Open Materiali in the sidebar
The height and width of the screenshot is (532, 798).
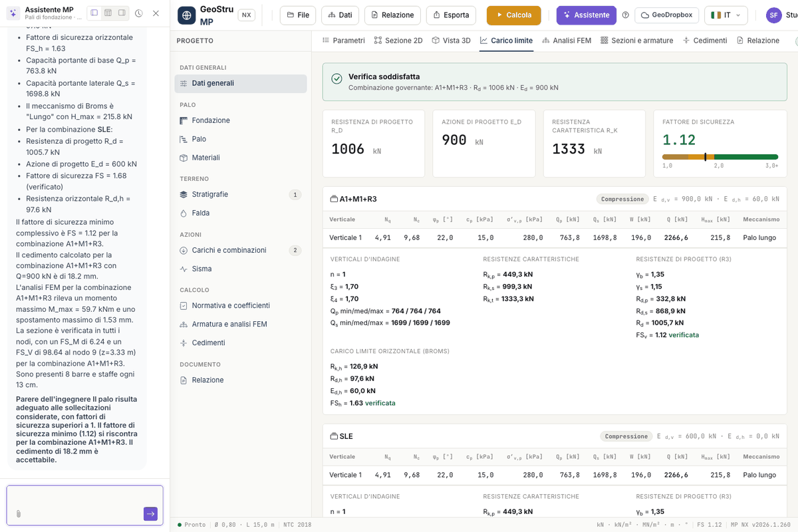pyautogui.click(x=241, y=158)
